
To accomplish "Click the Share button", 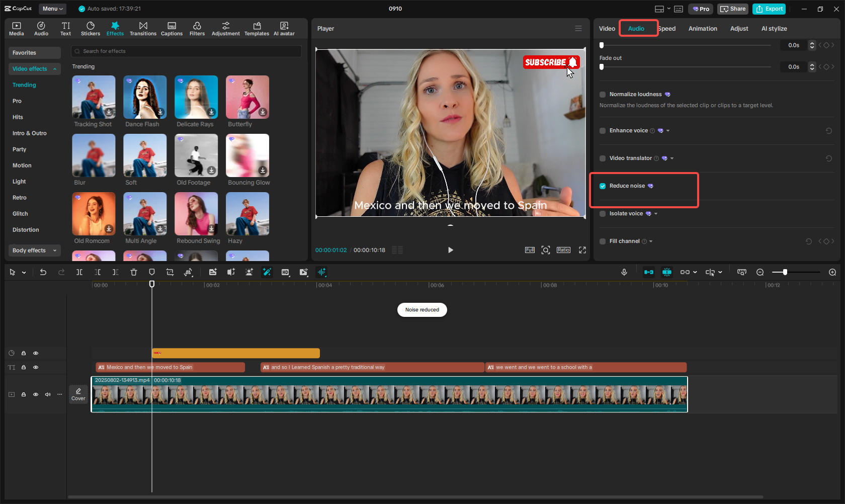I will [x=733, y=9].
